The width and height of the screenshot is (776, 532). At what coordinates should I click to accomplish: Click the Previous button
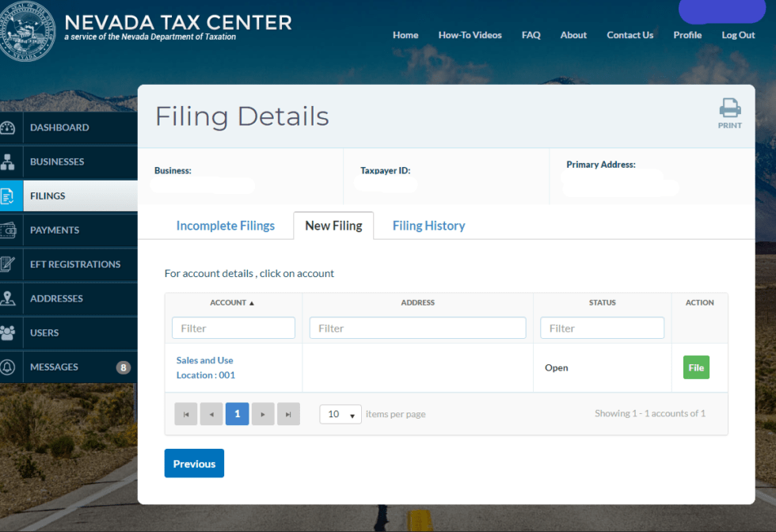[x=194, y=463]
